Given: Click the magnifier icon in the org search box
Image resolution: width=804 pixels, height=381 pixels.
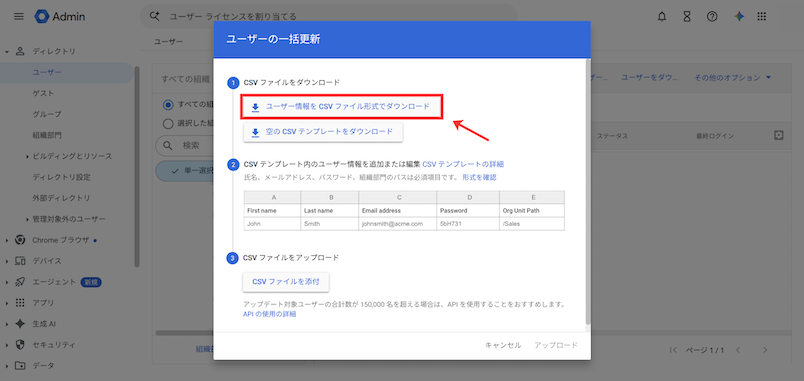Looking at the screenshot, I should tap(168, 146).
